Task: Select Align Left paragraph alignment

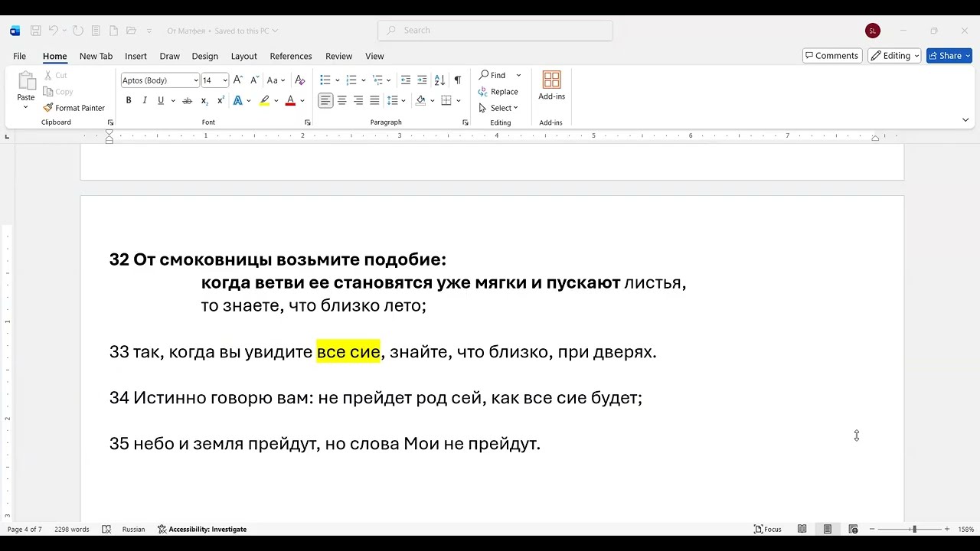Action: pos(325,100)
